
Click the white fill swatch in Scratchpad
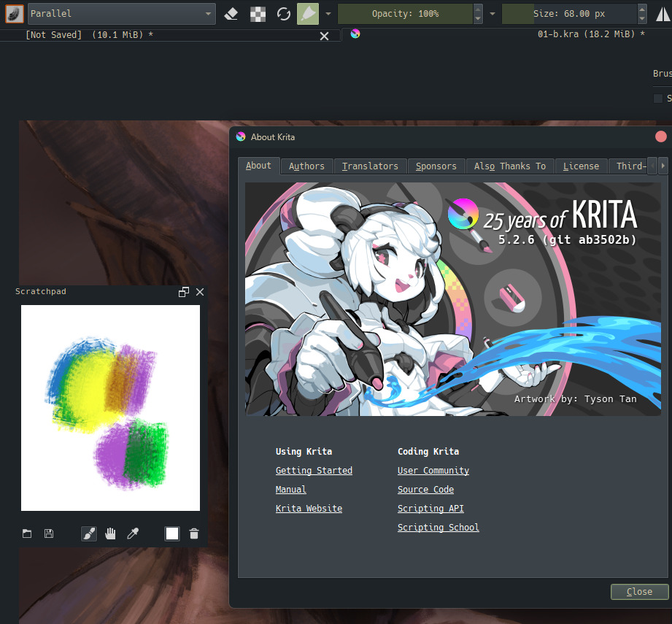172,534
